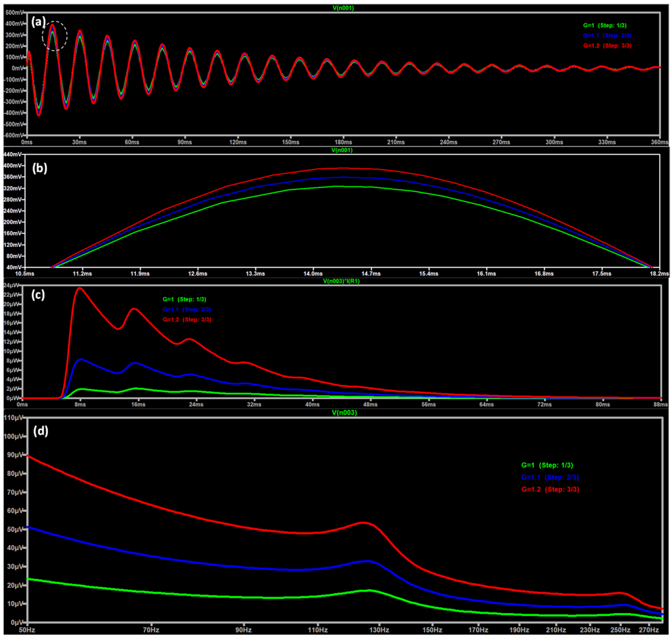
Task: Click the V(n003) trace label above panel (d)
Action: [x=344, y=413]
